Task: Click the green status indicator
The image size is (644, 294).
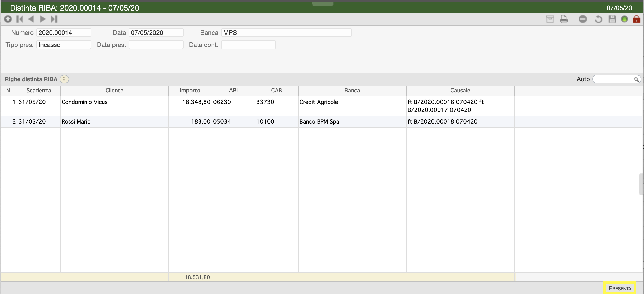Action: click(624, 19)
